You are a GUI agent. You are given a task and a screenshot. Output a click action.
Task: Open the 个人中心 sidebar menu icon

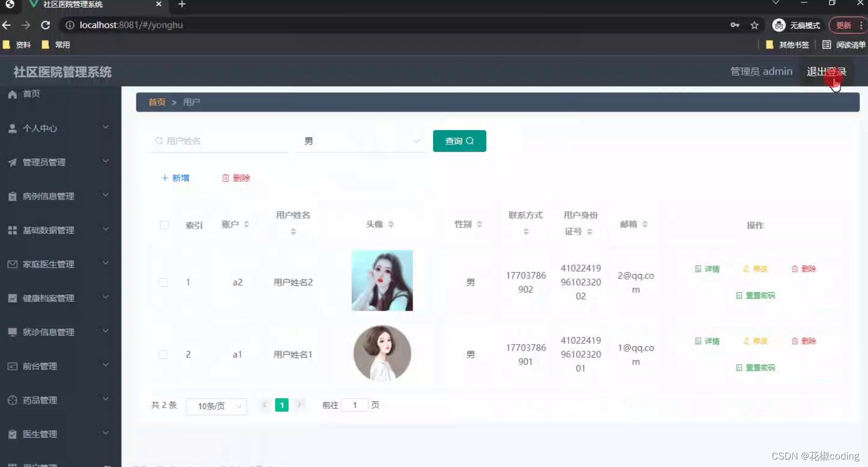click(12, 128)
